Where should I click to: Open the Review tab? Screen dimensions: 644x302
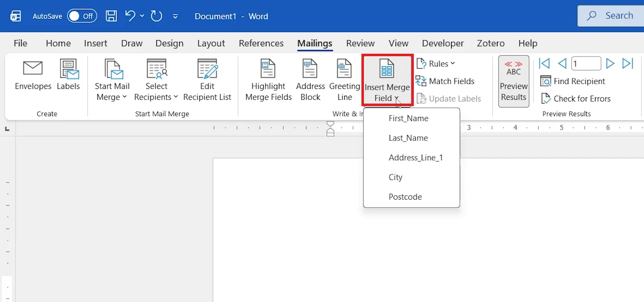[360, 43]
